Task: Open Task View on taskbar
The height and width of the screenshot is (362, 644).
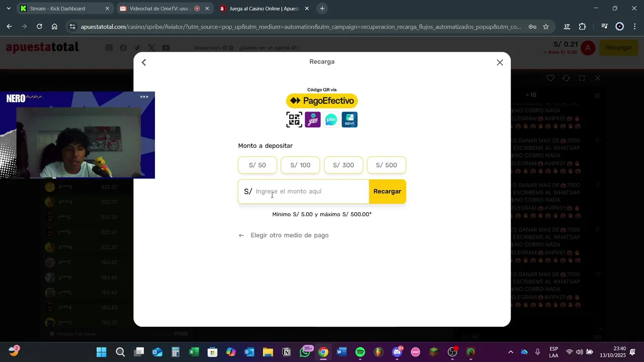Action: point(139,352)
